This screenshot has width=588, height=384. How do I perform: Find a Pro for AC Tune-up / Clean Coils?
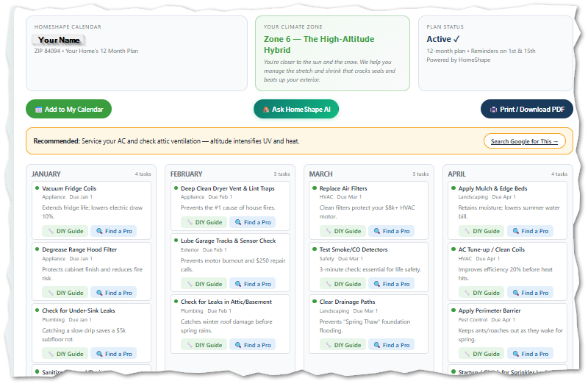pos(530,293)
